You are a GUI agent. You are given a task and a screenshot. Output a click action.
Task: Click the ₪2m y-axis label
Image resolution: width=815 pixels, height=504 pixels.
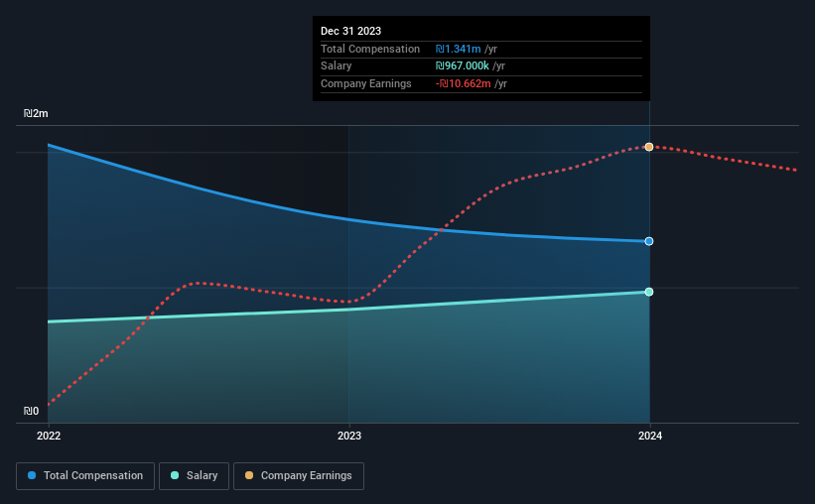pyautogui.click(x=36, y=113)
